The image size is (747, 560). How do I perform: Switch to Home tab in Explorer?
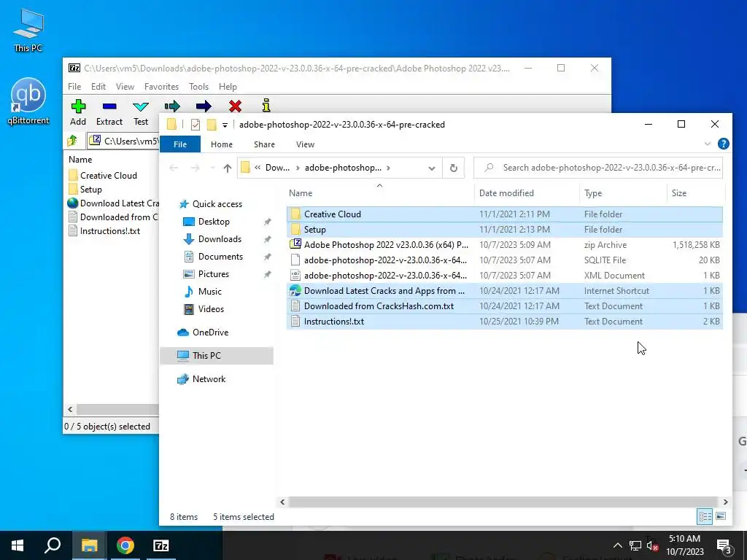point(222,144)
